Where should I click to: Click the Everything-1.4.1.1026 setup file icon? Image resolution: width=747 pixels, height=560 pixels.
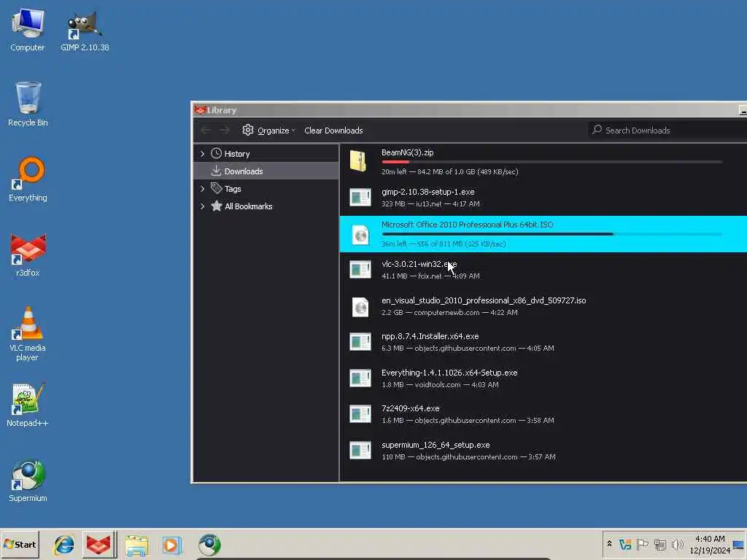[360, 378]
